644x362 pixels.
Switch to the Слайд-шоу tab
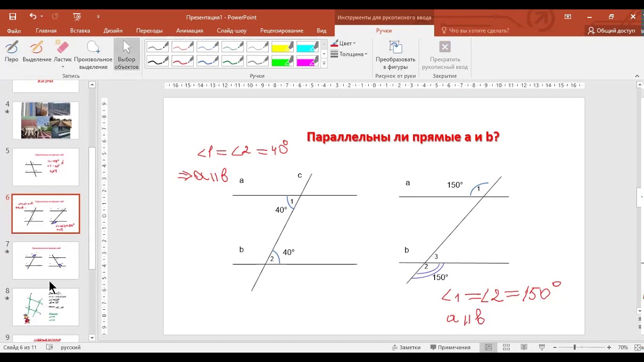click(231, 31)
